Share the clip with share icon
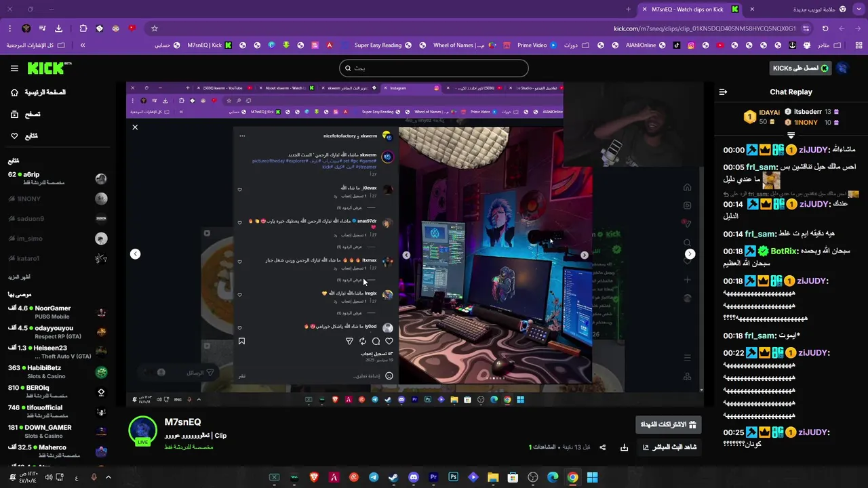 [x=602, y=447]
